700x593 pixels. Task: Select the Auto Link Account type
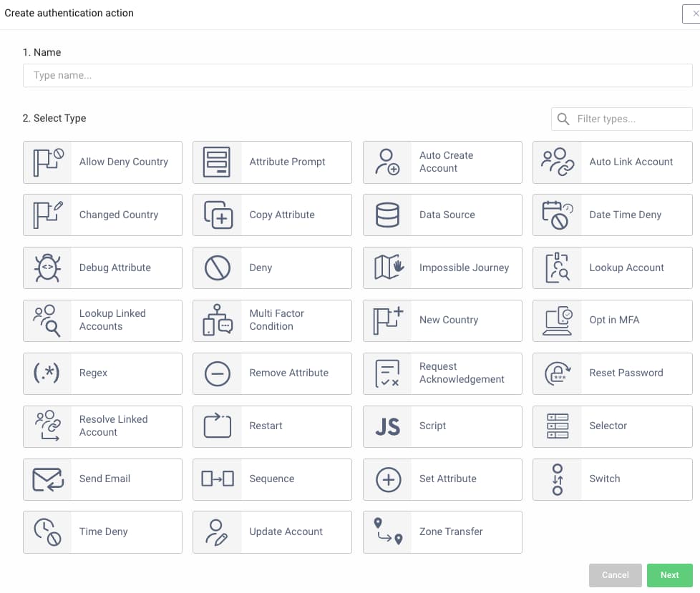612,162
